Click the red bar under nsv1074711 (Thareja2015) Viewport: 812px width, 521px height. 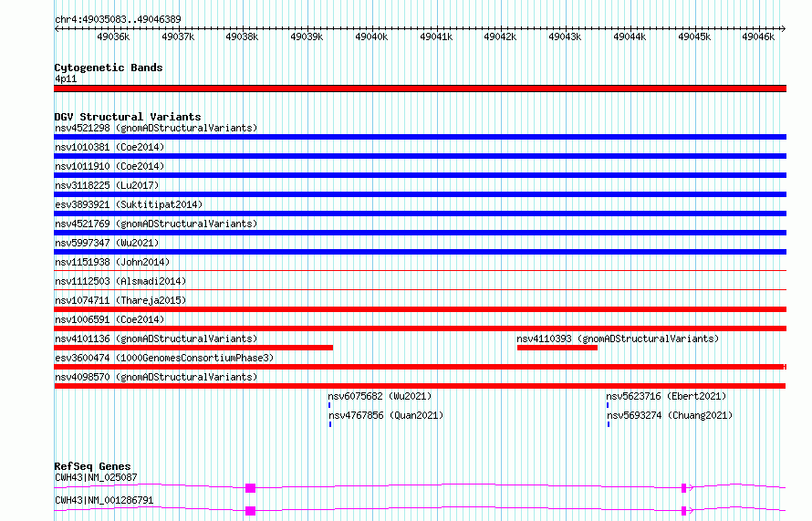click(420, 309)
